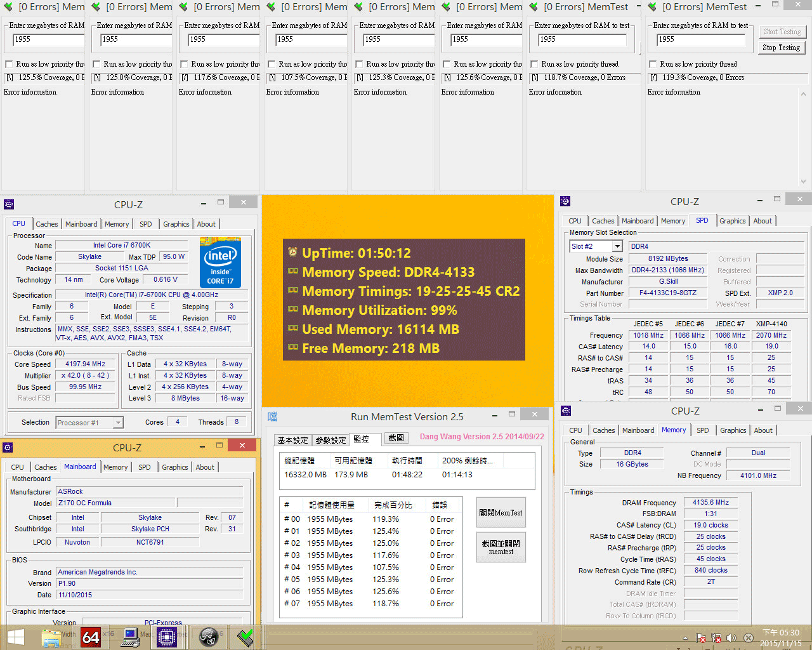Click the 關閉MemTest button
812x650 pixels.
501,513
